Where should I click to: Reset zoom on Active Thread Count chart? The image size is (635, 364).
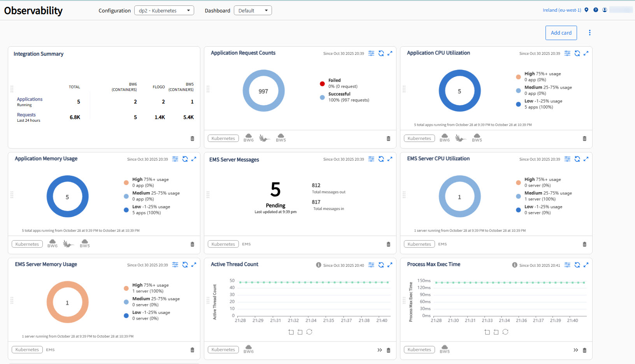309,332
